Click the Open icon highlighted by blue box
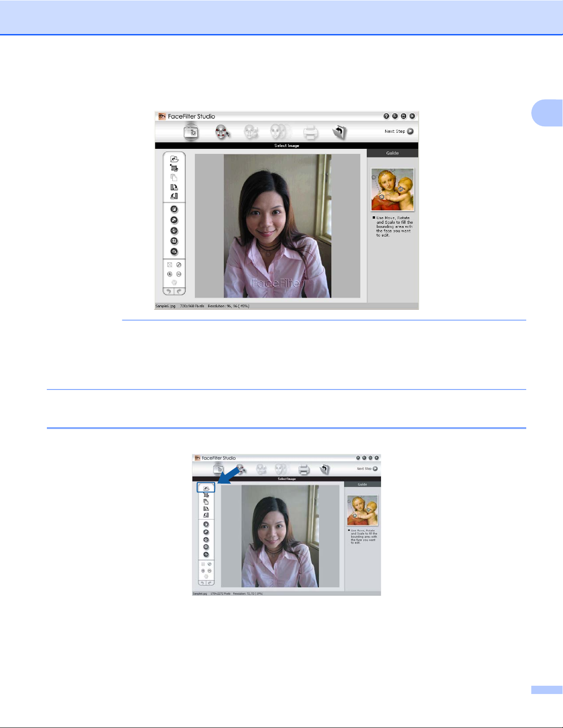 [206, 488]
